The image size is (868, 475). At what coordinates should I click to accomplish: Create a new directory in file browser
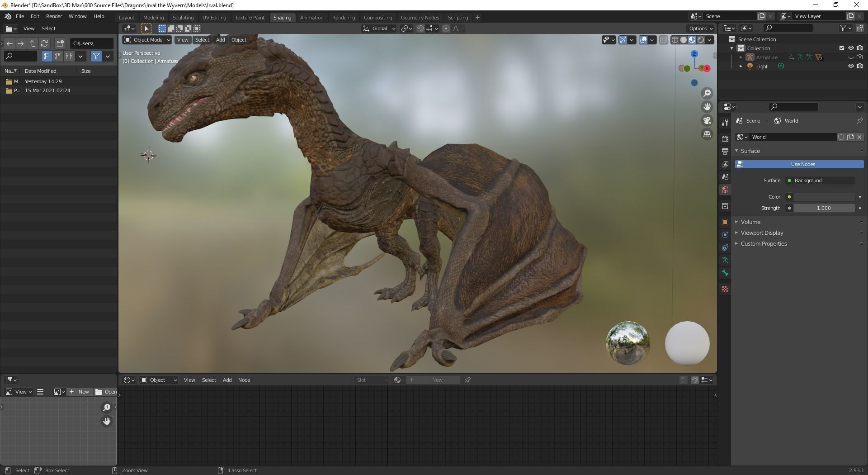click(60, 43)
